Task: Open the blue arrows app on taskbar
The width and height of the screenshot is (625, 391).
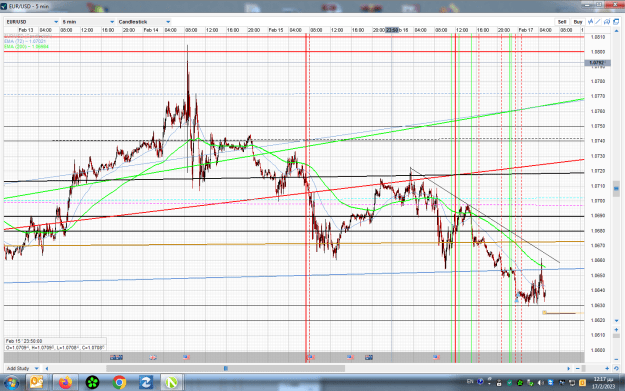Action: tap(146, 383)
